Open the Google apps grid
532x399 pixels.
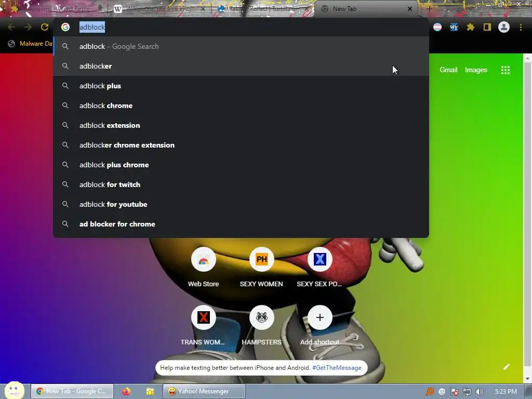click(x=505, y=70)
